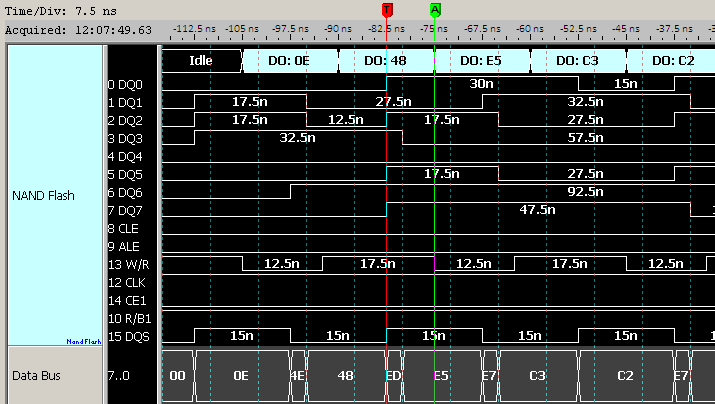Select the 0 DQ0 signal name

(125, 85)
